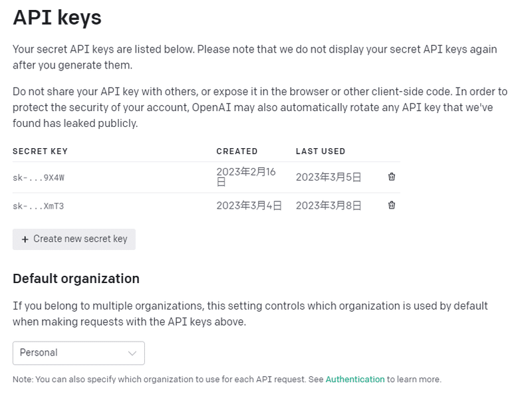
Task: Follow the Authentication link
Action: pyautogui.click(x=354, y=379)
